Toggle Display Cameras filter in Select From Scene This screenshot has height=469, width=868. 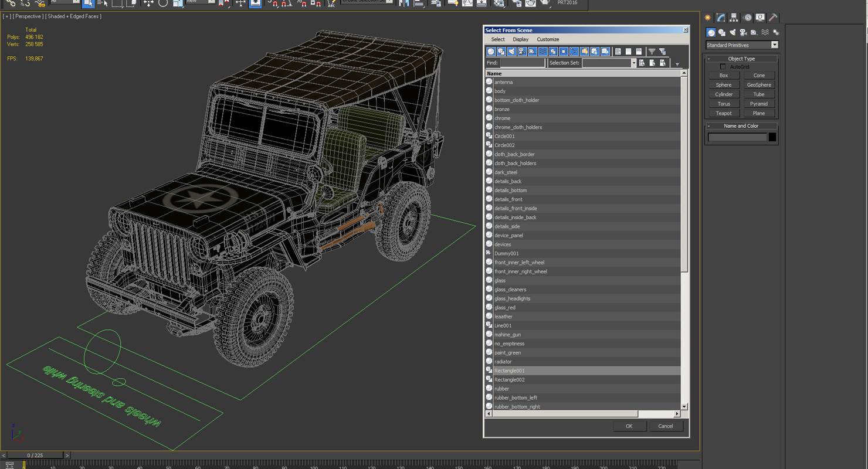(522, 52)
